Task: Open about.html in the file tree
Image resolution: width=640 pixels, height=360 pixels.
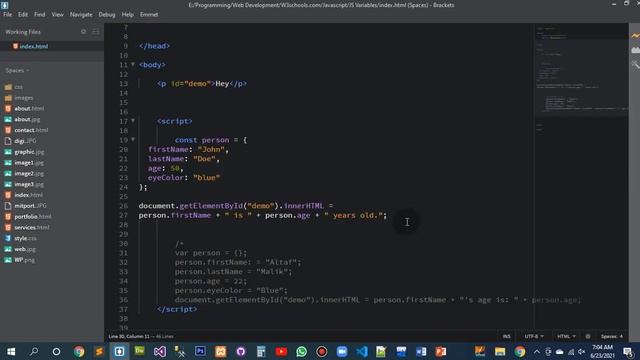Action: click(x=29, y=109)
